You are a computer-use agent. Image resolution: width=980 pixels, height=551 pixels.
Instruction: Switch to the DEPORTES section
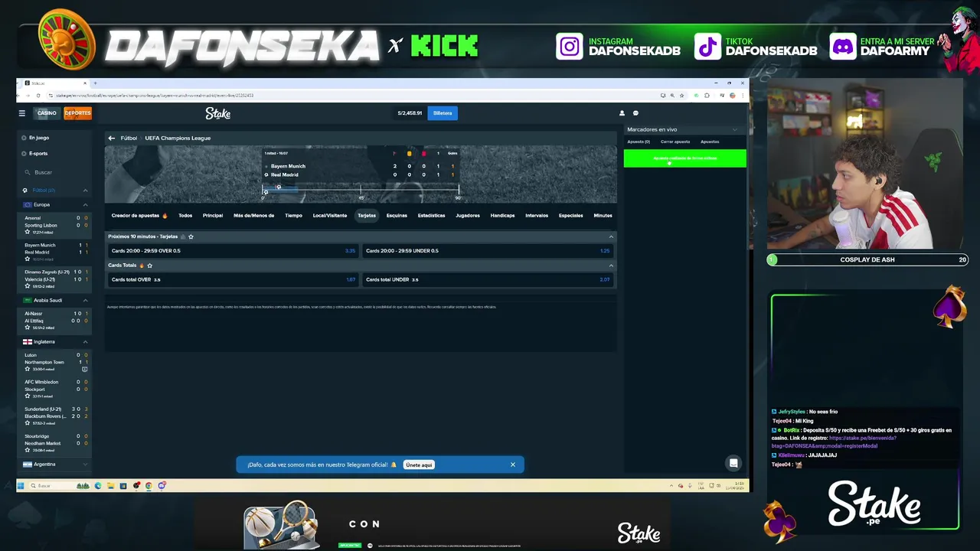(x=77, y=113)
